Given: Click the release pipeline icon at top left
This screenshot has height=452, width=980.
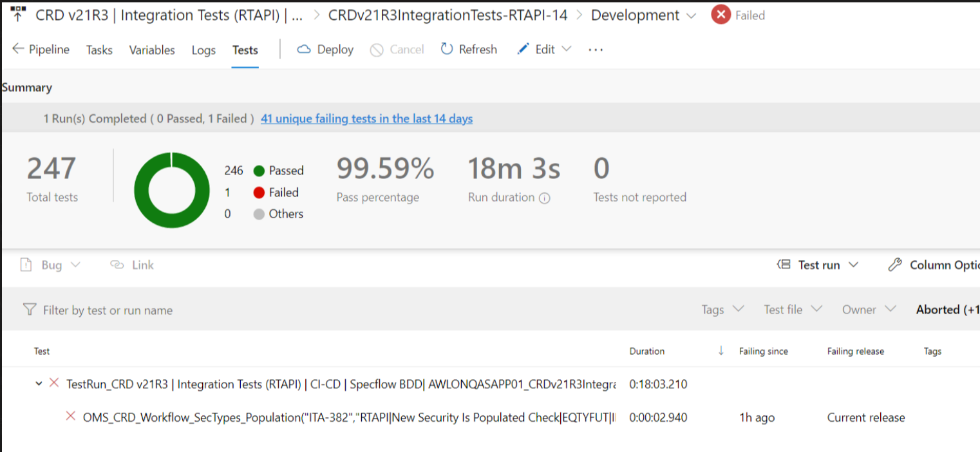Looking at the screenshot, I should pos(19,15).
